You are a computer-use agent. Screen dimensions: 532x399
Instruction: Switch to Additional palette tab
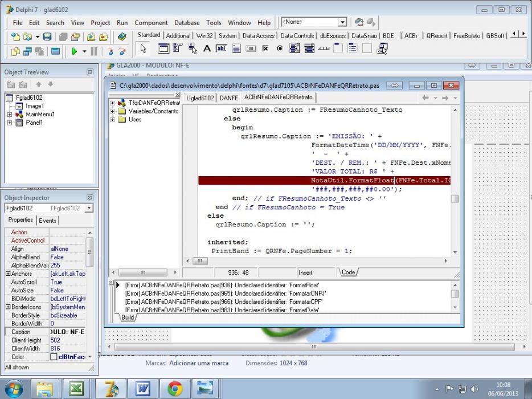(178, 35)
